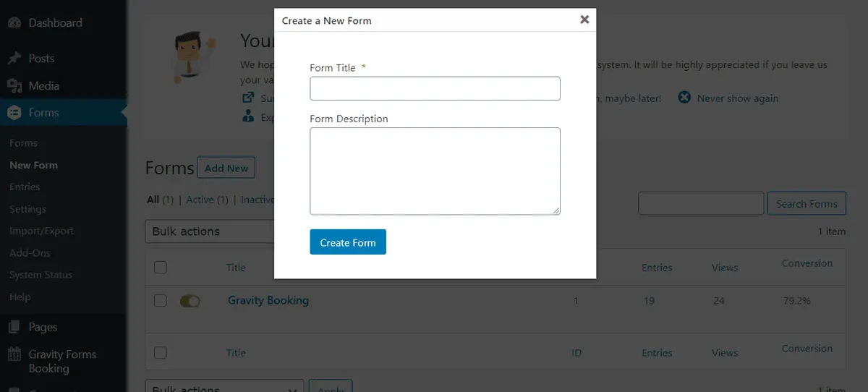Open the bottom Bulk actions dropdown
Viewport: 868px width, 392px height.
pyautogui.click(x=224, y=385)
